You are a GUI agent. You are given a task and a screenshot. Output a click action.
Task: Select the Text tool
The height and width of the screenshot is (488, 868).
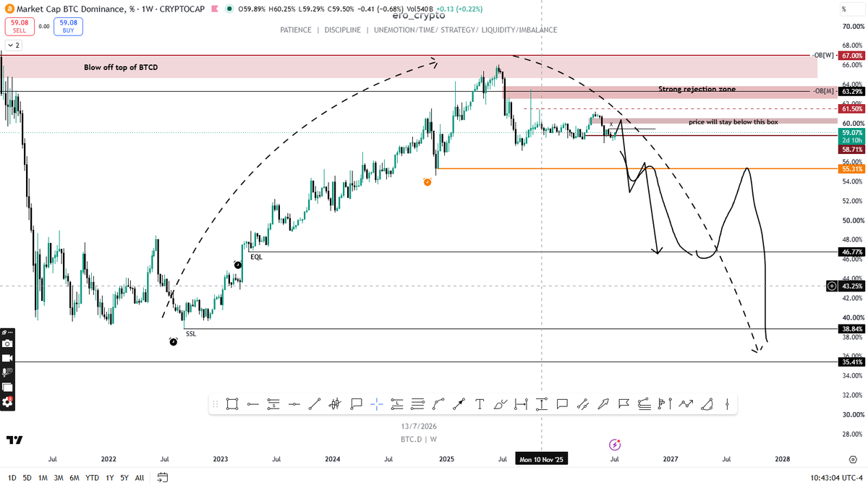[x=479, y=404]
